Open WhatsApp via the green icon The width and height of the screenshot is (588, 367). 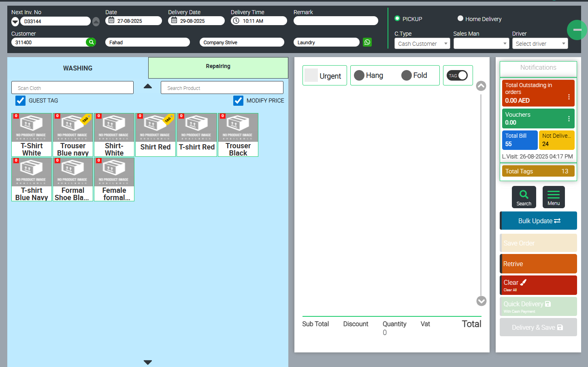tap(367, 42)
